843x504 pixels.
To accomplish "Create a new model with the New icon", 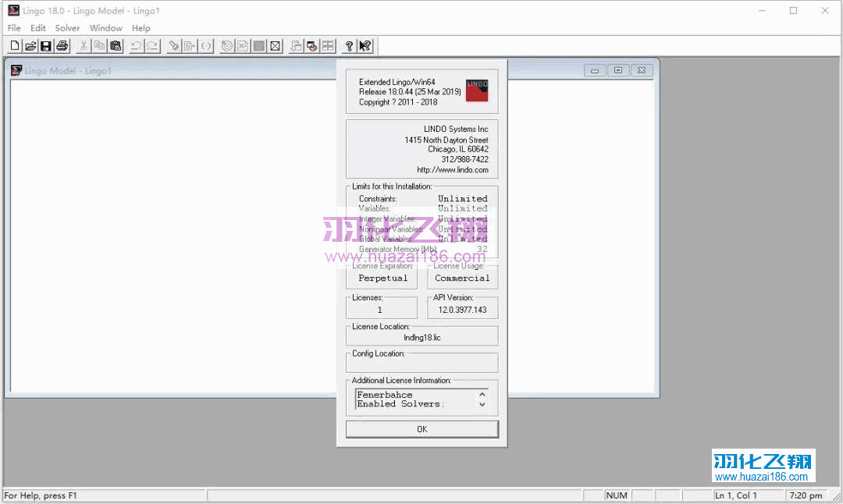I will click(15, 46).
